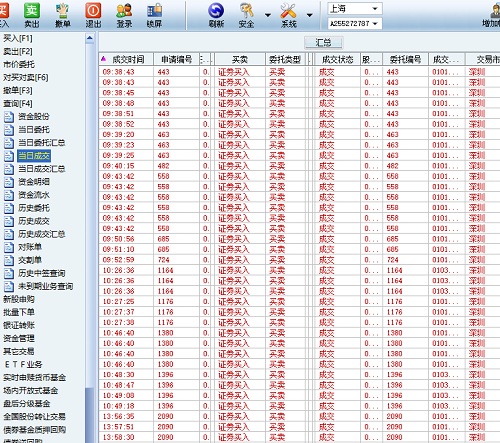Select the row with time 09:52:59
The image size is (500, 443).
tap(299, 260)
